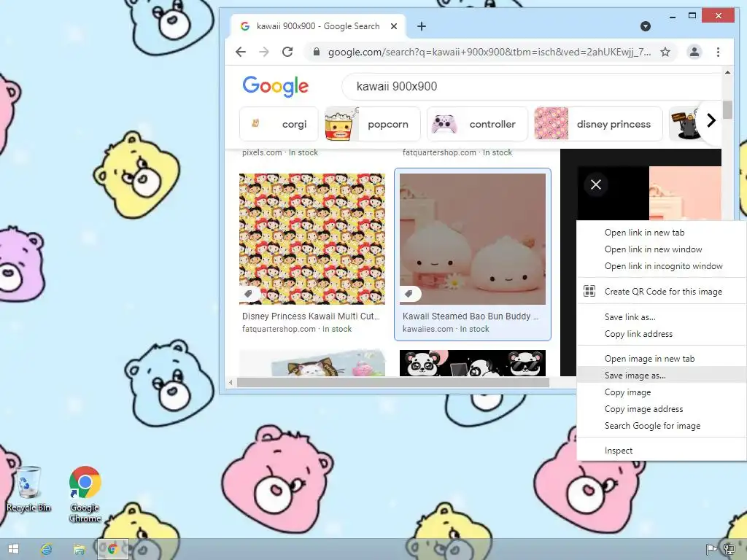Choose Search Google for image

click(661, 426)
